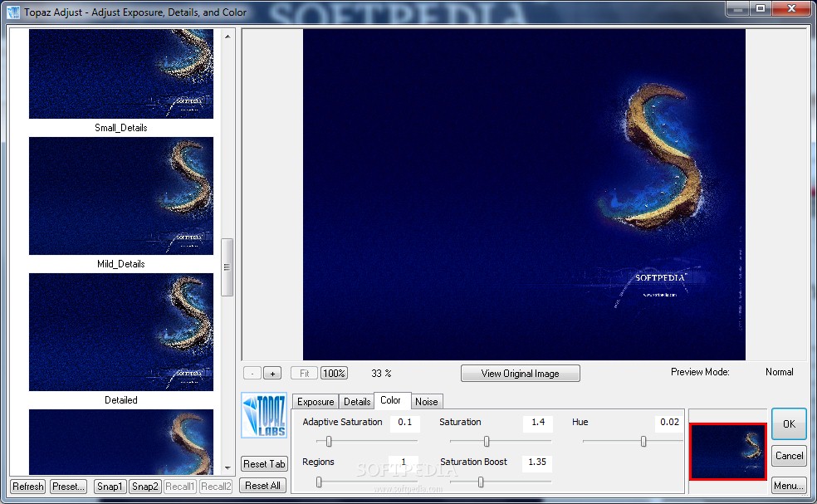Click the Recall2 button
The image size is (817, 504).
point(216,487)
